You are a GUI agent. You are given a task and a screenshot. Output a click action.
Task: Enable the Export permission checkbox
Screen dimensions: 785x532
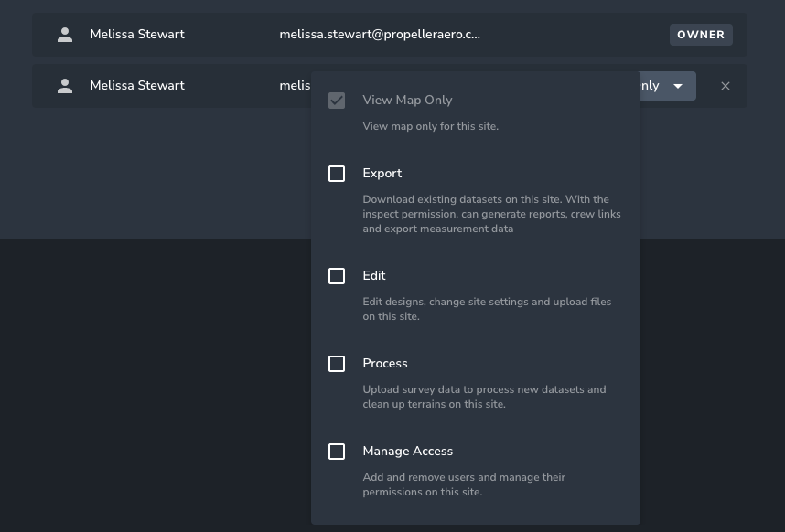(337, 174)
